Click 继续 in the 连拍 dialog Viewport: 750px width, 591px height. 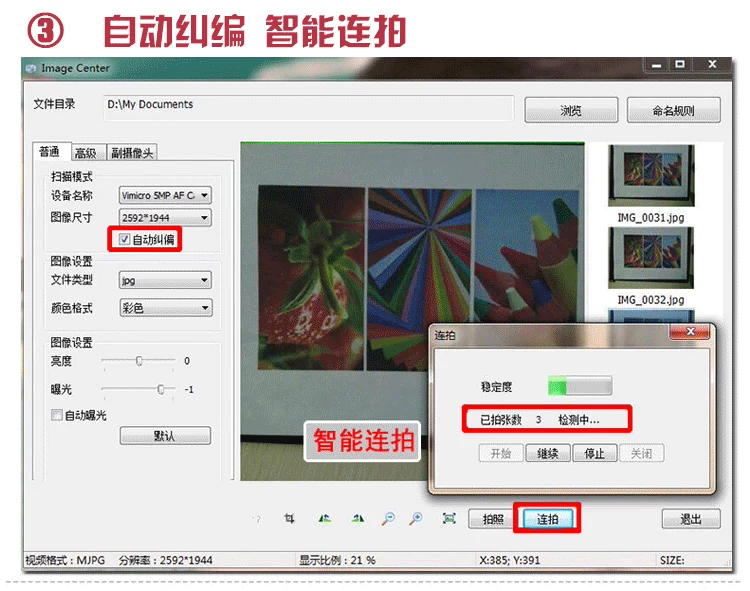point(548,453)
